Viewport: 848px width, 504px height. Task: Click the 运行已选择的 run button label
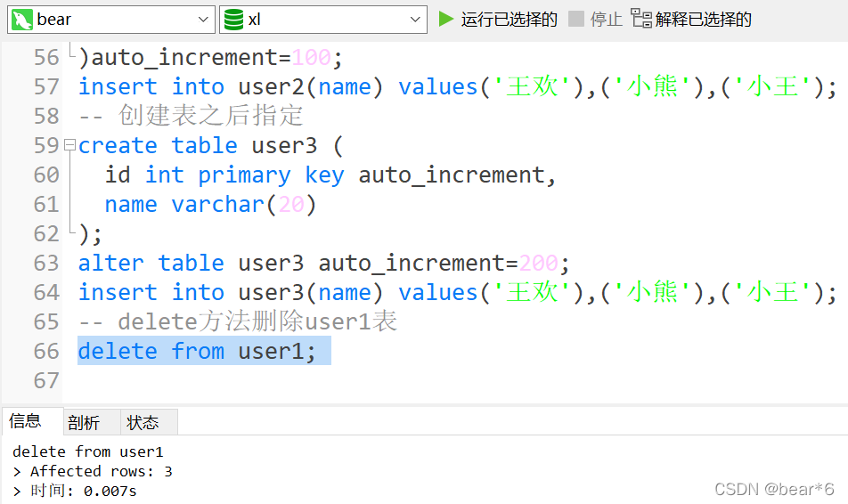pyautogui.click(x=509, y=20)
